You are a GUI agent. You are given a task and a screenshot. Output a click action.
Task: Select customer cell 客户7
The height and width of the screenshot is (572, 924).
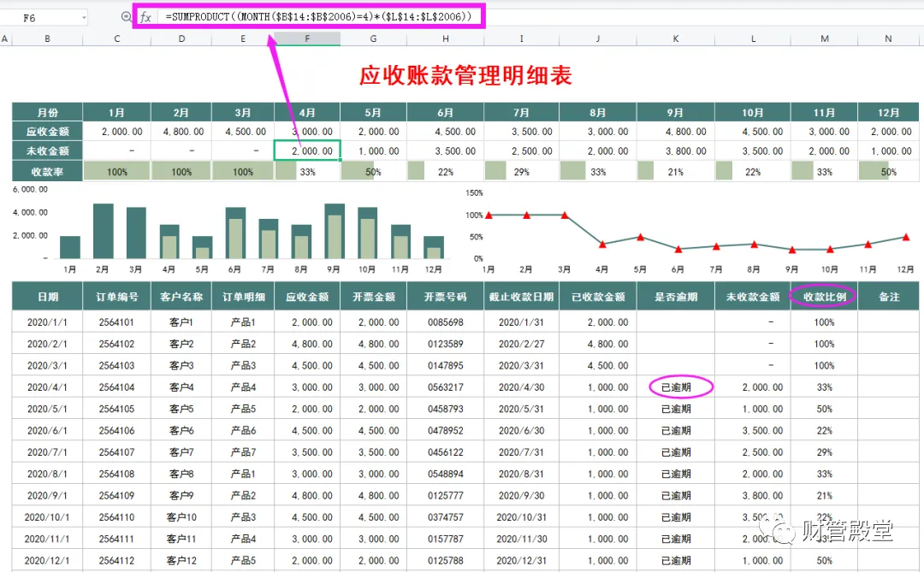pos(181,451)
